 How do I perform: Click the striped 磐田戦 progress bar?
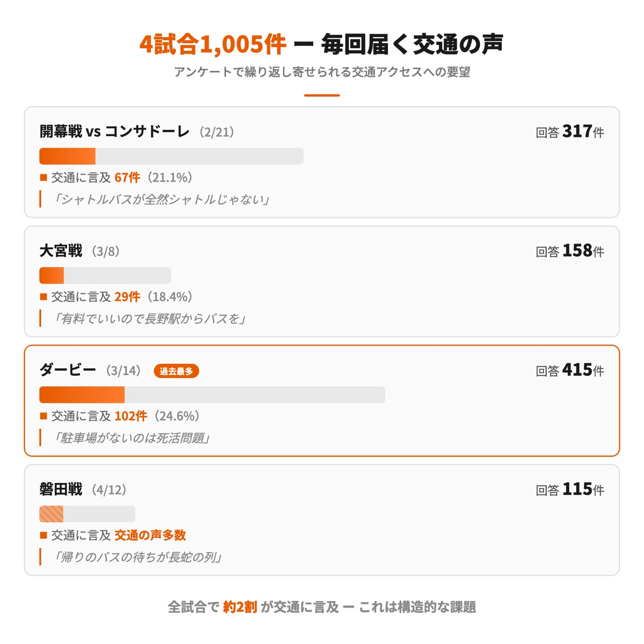coord(87,514)
